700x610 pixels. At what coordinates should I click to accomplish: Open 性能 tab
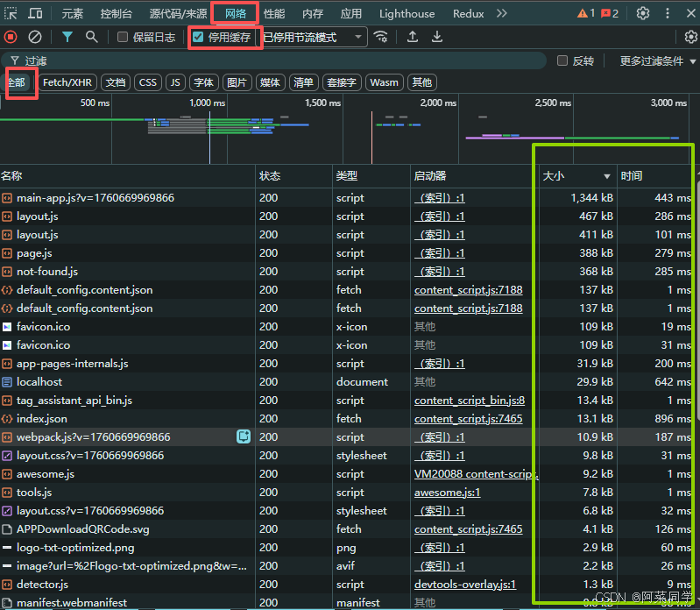[274, 14]
